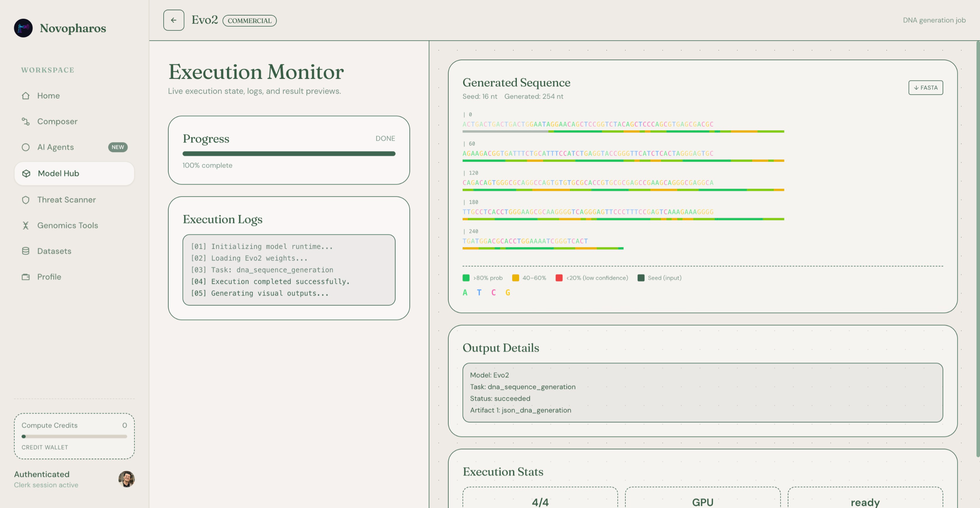Select the Composer icon in the sidebar

point(26,121)
